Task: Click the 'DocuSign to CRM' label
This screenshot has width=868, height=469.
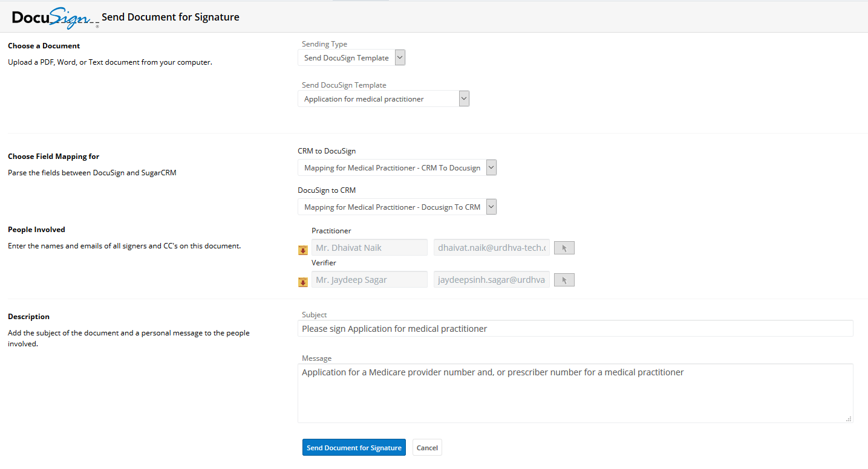Action: click(327, 190)
